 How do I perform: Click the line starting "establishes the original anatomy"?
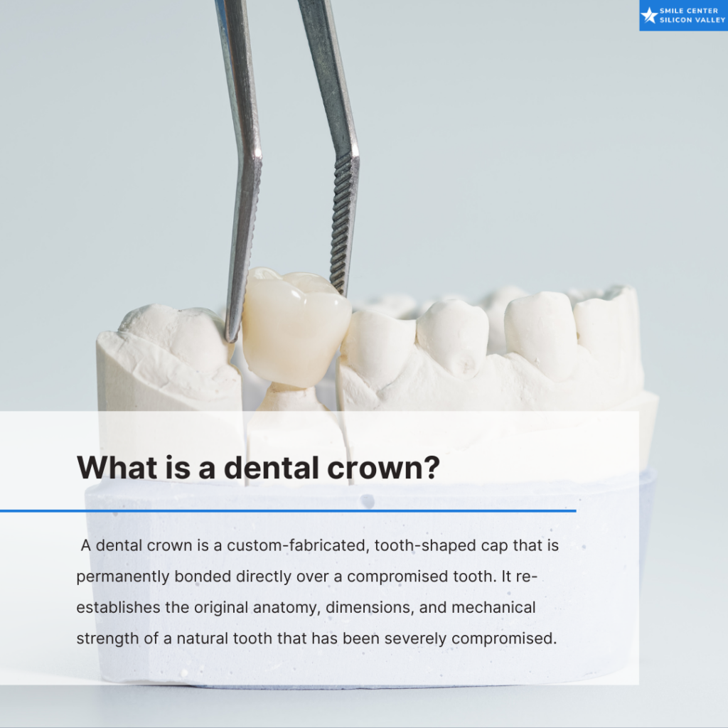tap(306, 607)
